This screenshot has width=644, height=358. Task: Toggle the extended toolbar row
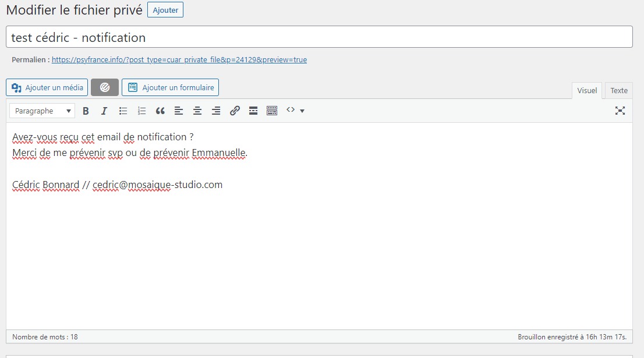pos(272,111)
